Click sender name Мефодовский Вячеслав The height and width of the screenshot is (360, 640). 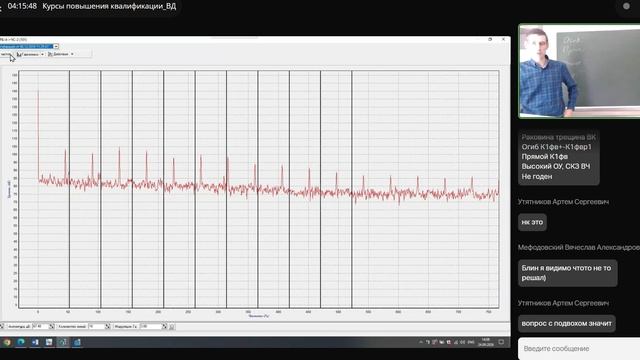click(x=578, y=247)
